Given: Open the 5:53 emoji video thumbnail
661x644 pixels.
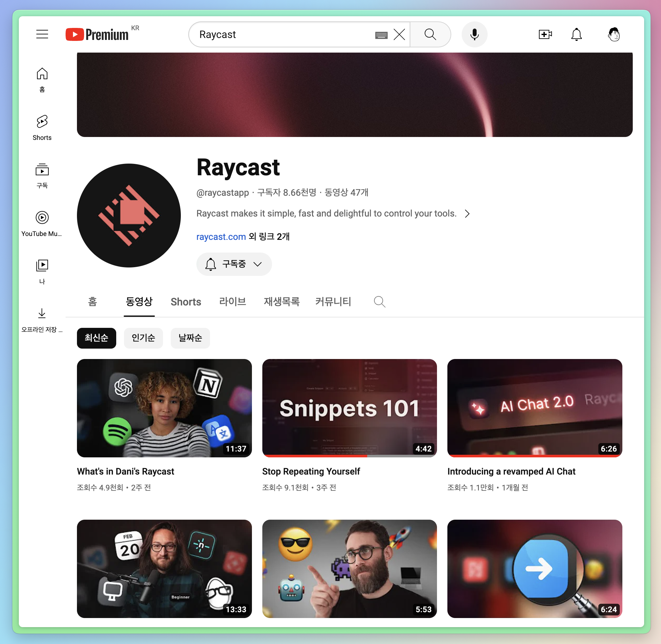Looking at the screenshot, I should (349, 569).
